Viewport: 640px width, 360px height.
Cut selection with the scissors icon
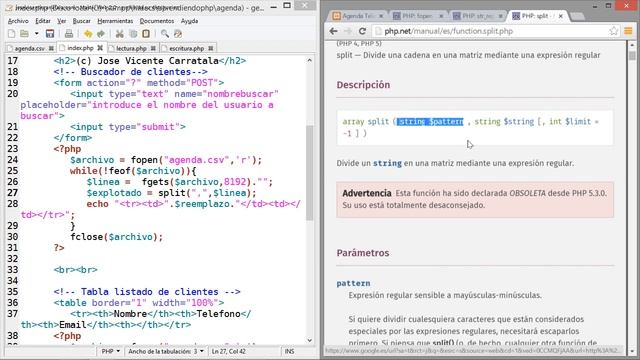pos(120,34)
